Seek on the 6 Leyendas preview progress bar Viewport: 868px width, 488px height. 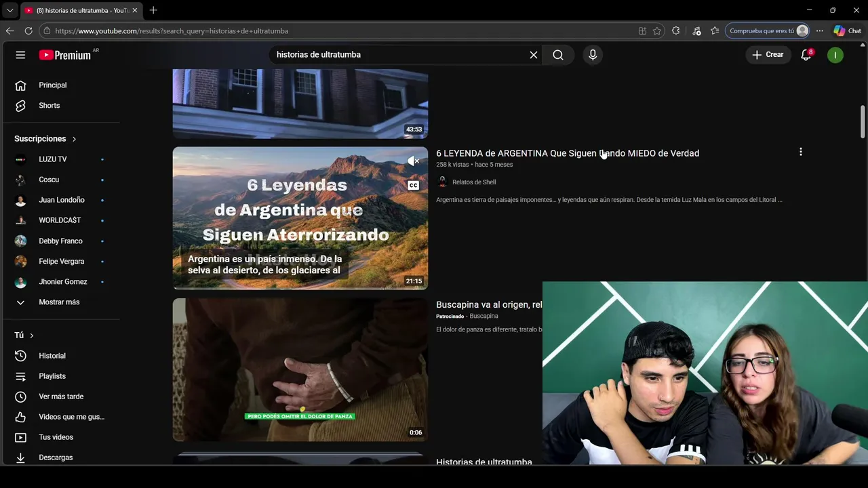300,289
